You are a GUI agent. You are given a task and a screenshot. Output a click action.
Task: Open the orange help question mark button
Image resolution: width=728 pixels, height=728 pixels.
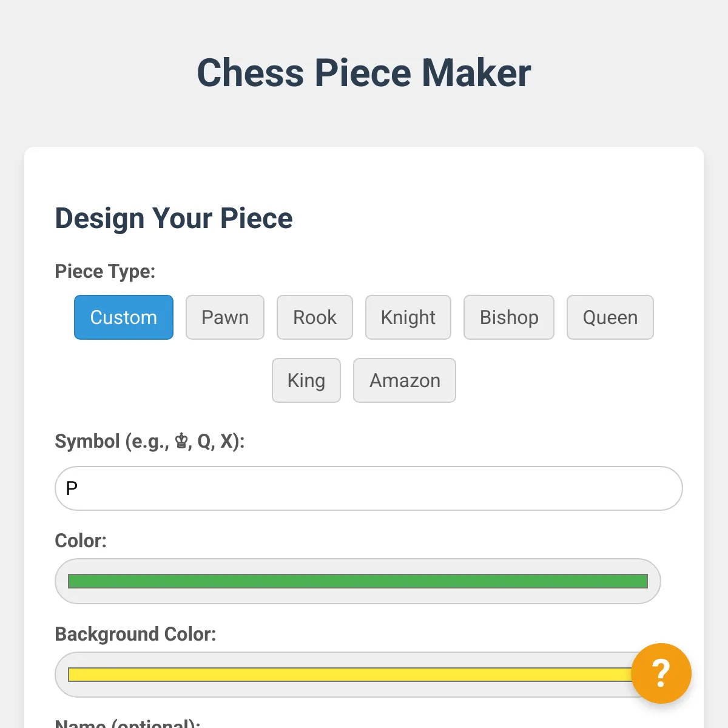click(661, 673)
